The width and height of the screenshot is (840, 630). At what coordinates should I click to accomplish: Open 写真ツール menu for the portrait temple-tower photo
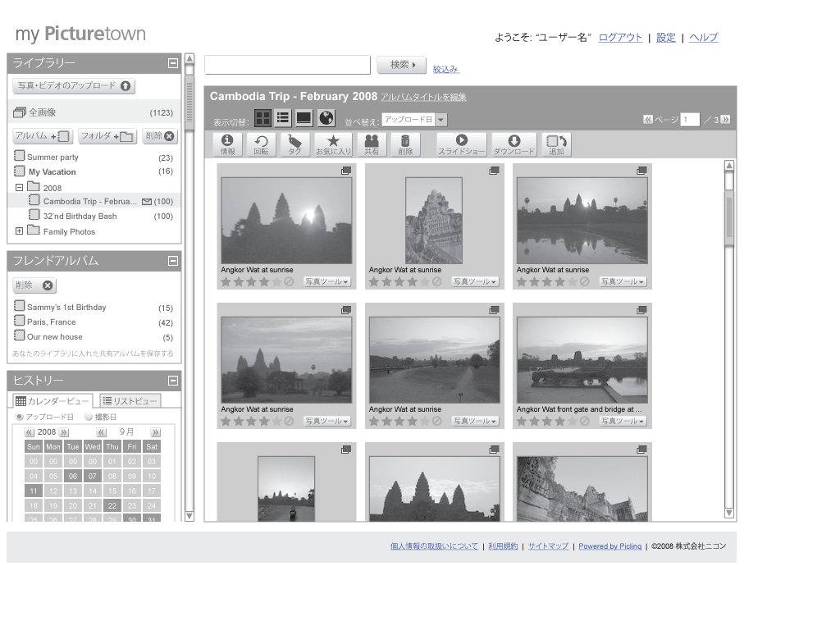(x=475, y=282)
